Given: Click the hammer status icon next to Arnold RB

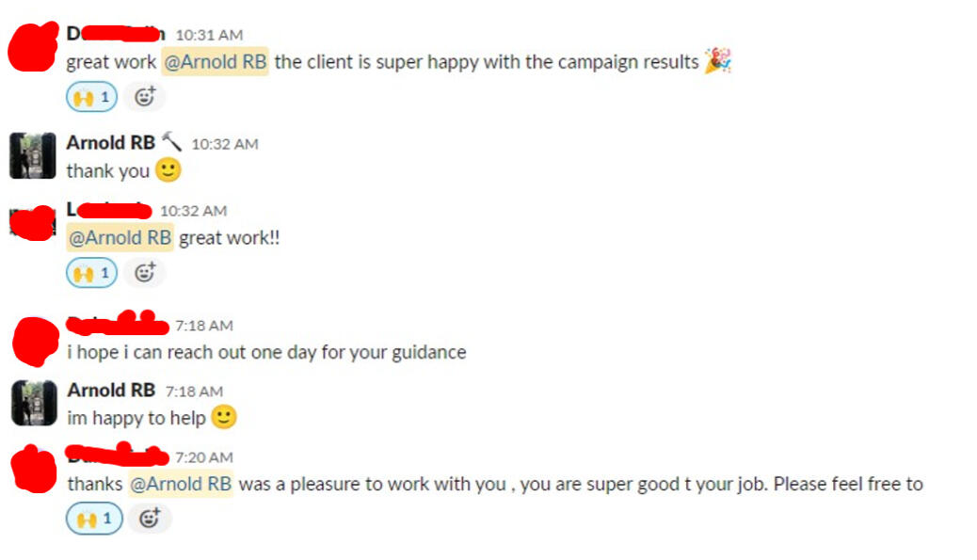Looking at the screenshot, I should pyautogui.click(x=171, y=142).
